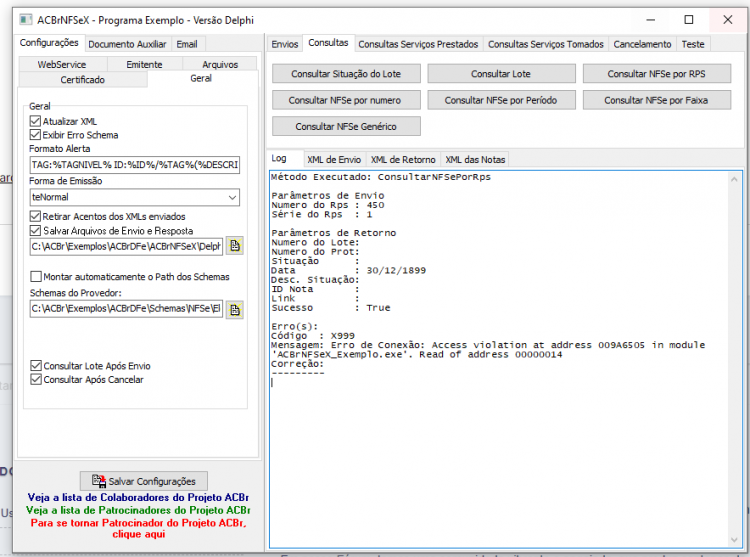Screen dimensions: 750x557
Task: Select the Arquivos configuration tab
Action: point(220,64)
